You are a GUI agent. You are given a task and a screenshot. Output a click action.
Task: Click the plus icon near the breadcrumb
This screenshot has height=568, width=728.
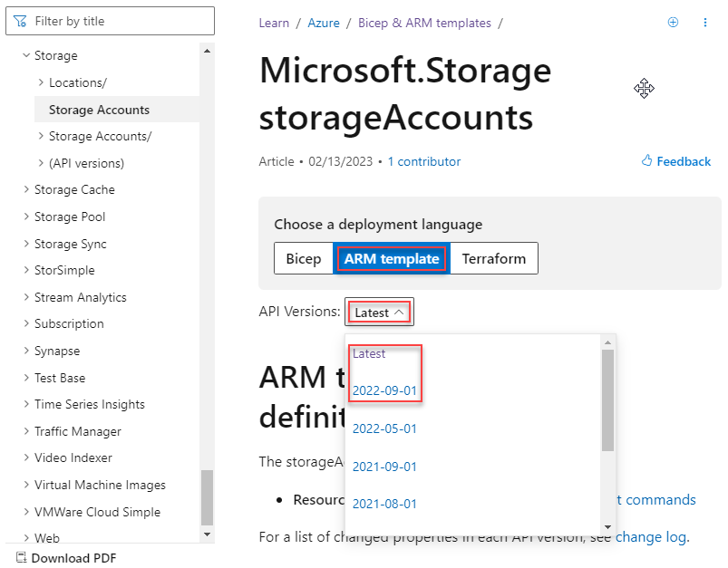click(x=673, y=22)
